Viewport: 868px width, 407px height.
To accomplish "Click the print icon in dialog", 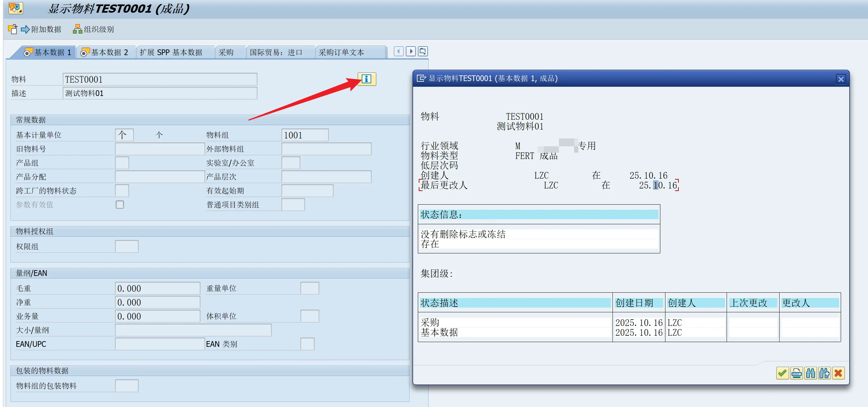I will coord(796,373).
